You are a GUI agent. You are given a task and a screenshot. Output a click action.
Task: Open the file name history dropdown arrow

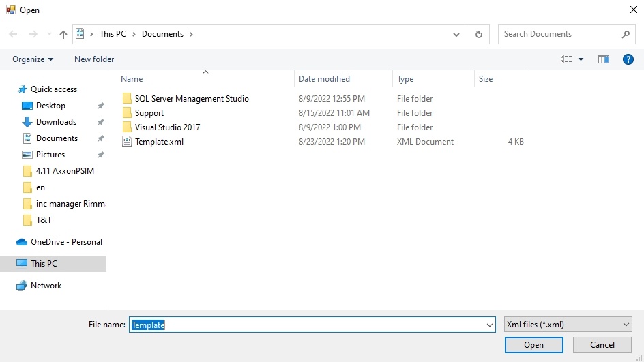pos(489,325)
